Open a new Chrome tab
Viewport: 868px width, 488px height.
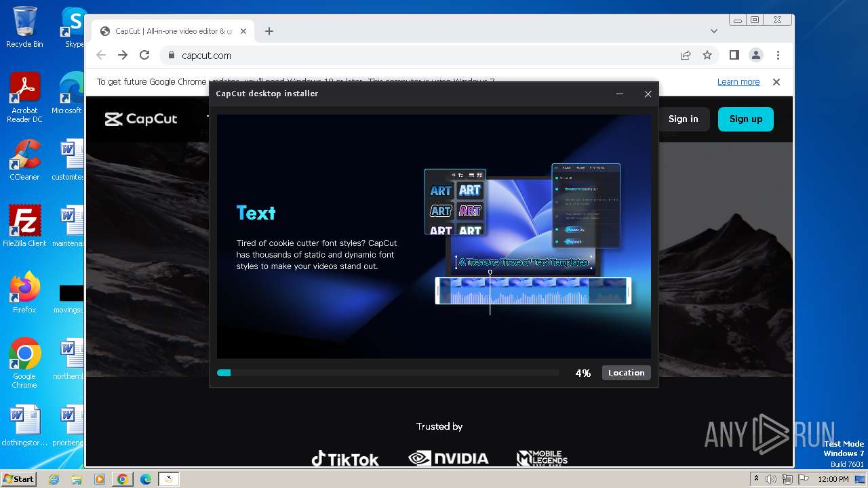pos(269,31)
